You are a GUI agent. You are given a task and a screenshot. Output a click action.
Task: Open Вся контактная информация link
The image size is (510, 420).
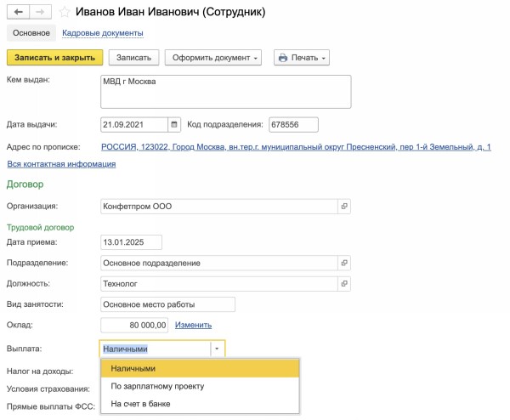[x=61, y=163]
